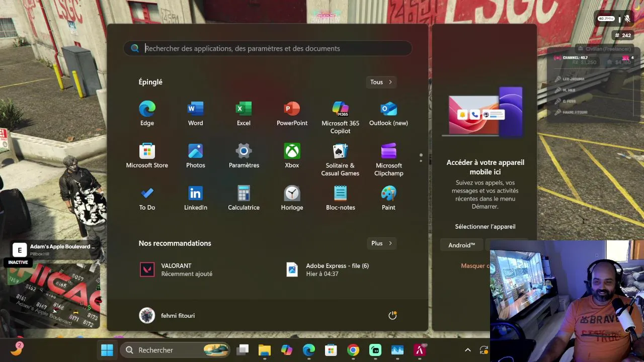Click the Copilot icon on the taskbar
The image size is (644, 362).
(287, 350)
